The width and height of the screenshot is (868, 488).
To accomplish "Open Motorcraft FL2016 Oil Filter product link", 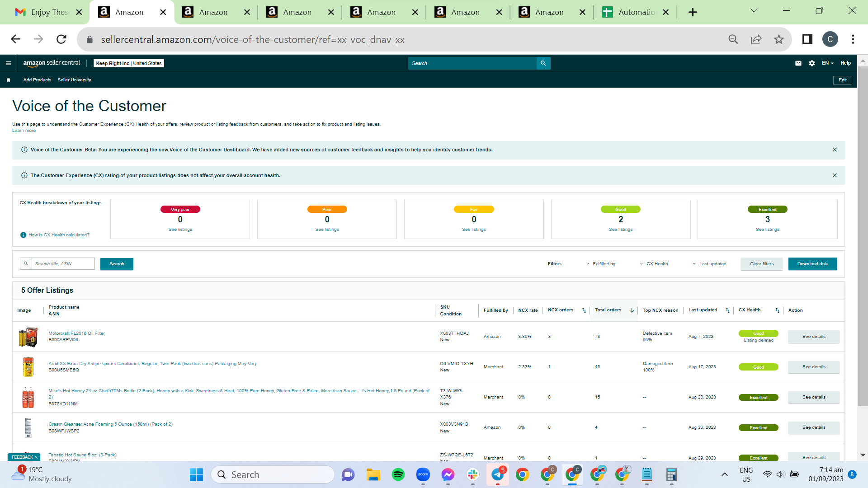I will 77,333.
